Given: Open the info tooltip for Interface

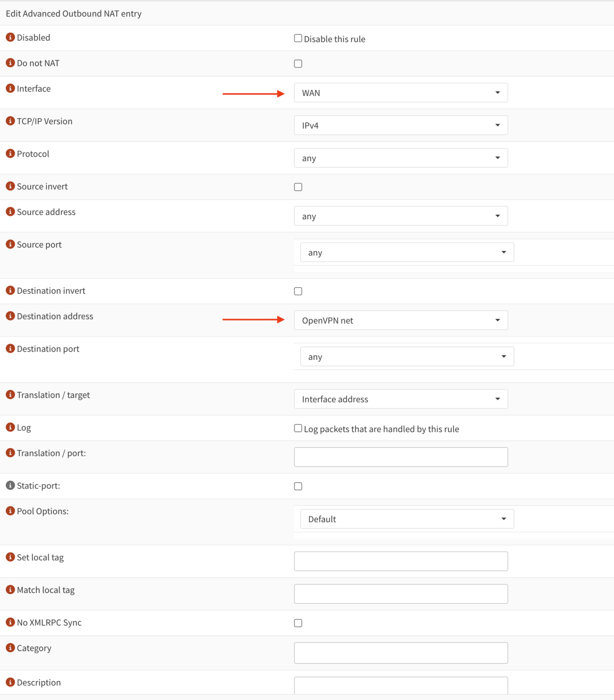Looking at the screenshot, I should point(10,88).
